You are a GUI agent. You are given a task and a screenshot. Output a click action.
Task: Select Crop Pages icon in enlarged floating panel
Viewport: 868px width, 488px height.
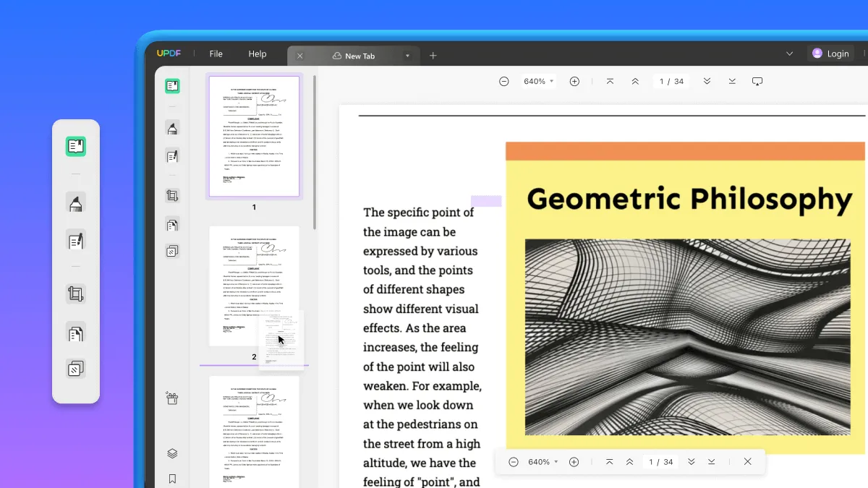point(76,294)
